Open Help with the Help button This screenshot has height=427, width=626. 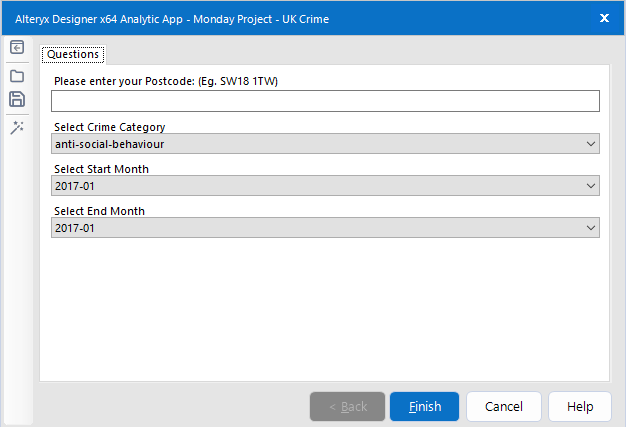580,407
